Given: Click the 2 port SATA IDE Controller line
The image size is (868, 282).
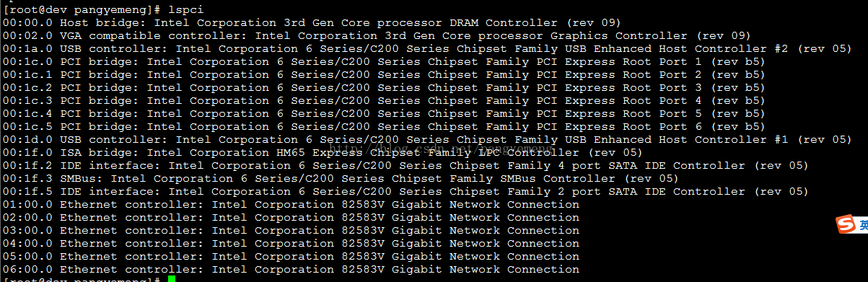Looking at the screenshot, I should point(405,192).
